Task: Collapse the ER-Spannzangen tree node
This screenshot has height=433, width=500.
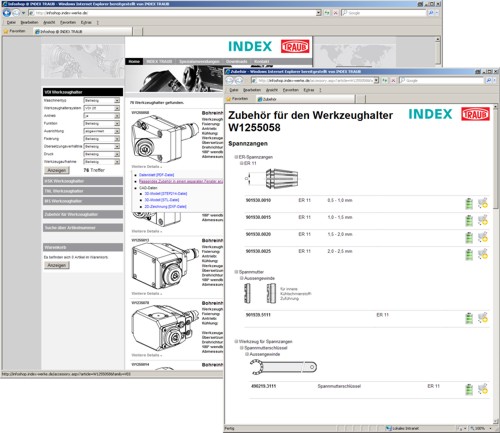Action: (236, 157)
